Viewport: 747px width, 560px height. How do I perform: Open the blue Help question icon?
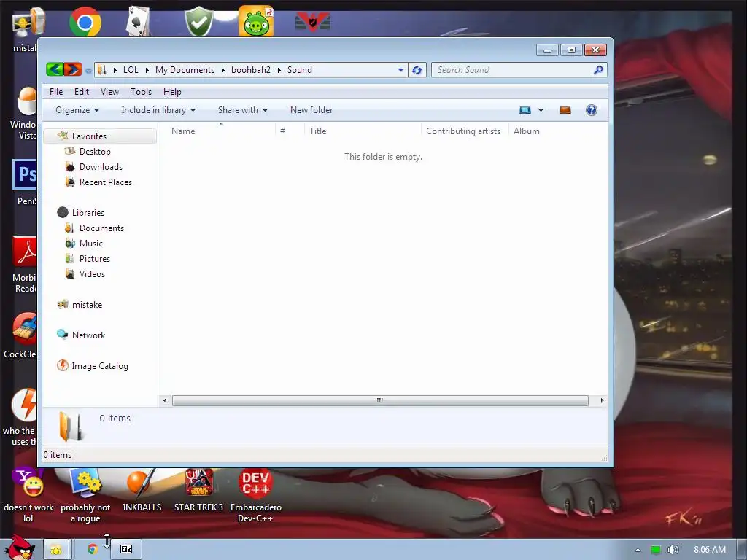(591, 110)
